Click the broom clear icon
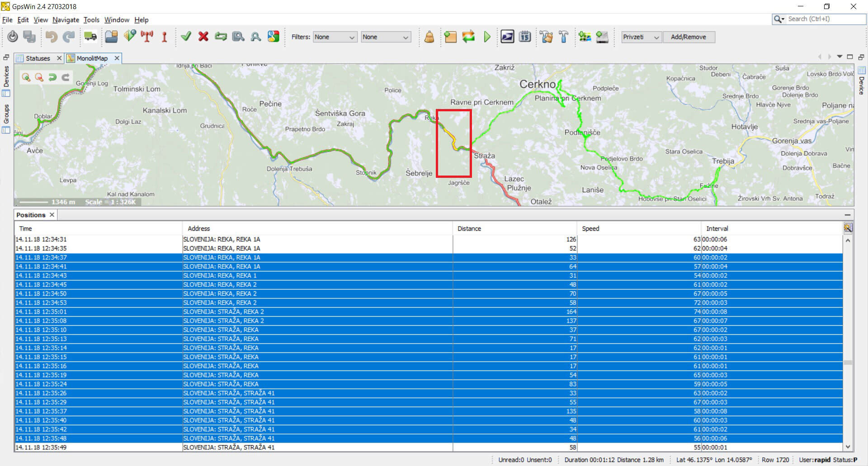 pyautogui.click(x=429, y=37)
